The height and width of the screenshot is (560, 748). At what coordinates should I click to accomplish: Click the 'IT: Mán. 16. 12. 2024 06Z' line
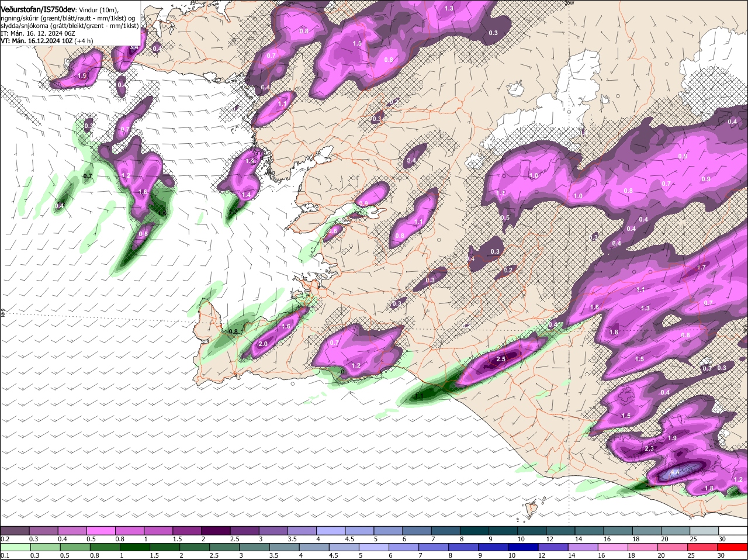coord(37,33)
